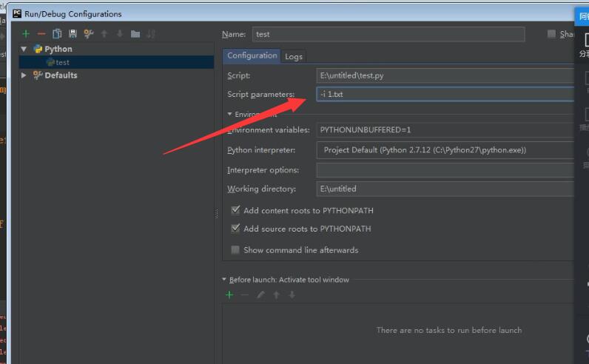Move configuration down in the list toolbar
Screen dimensions: 589x364
pyautogui.click(x=120, y=34)
